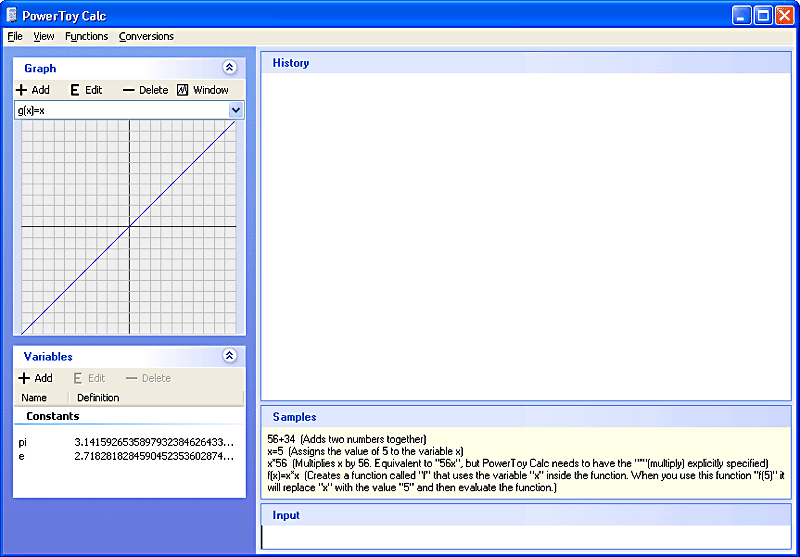
Task: Click the Edit function icon in Graph toolbar
Action: click(75, 90)
